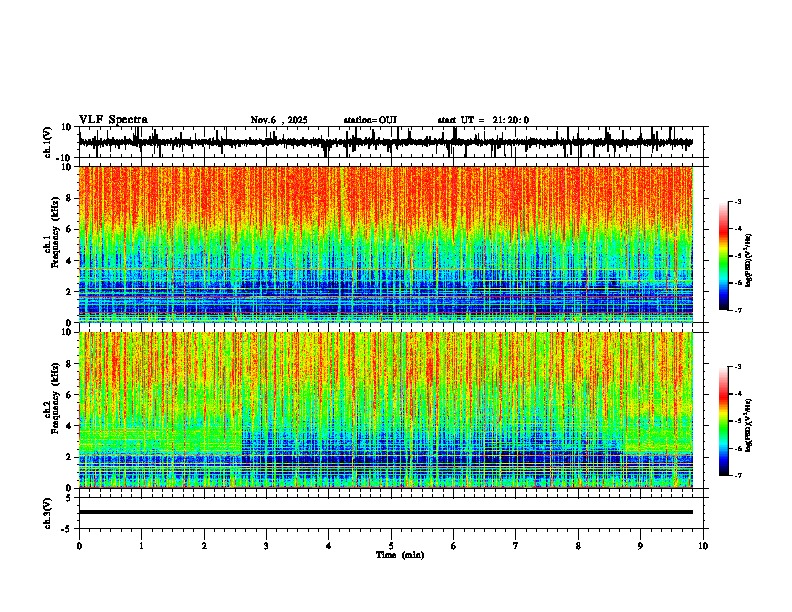Click the log(PSD) label beside ch.1 color scale

tap(749, 260)
